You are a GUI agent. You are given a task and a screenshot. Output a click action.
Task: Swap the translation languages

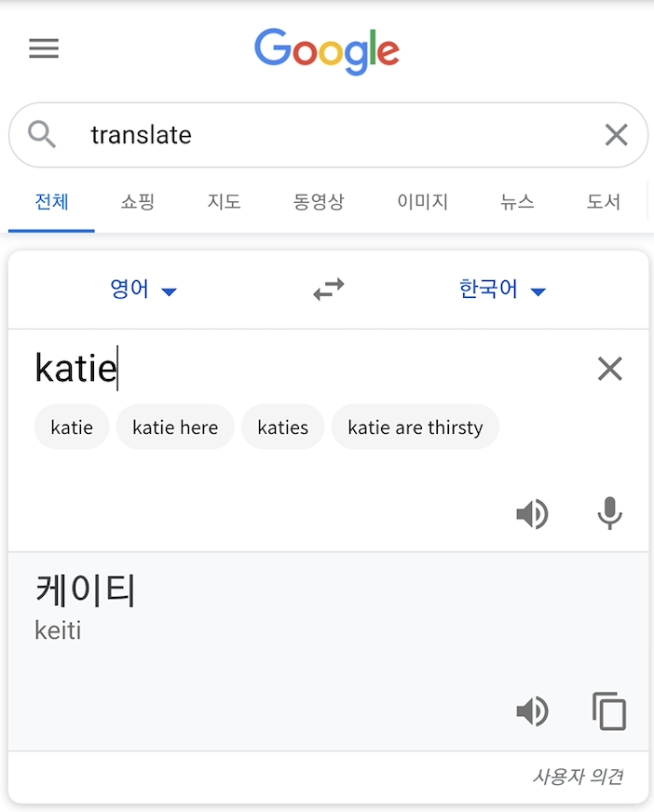point(328,290)
